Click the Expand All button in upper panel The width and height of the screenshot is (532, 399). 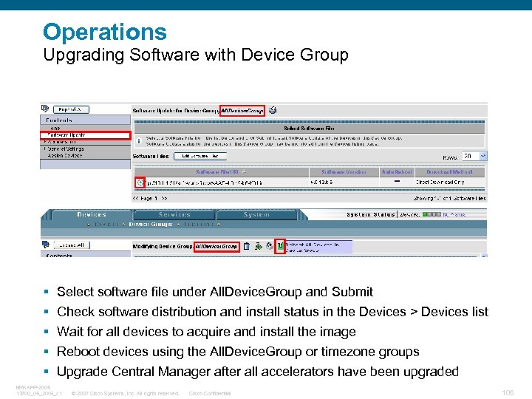[71, 109]
